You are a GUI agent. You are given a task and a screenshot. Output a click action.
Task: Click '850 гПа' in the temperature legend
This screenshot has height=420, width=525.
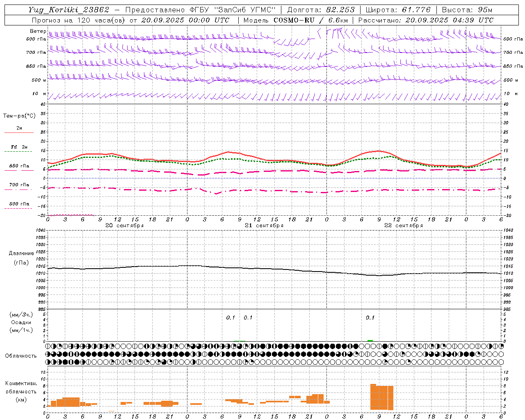(19, 166)
